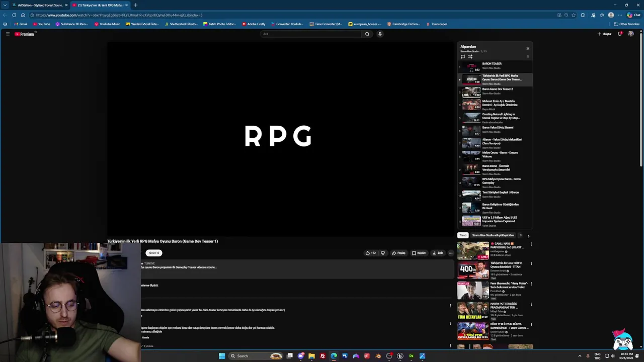Viewport: 644px width, 362px height.
Task: Dislike the video with thumbs-down
Action: [x=383, y=253]
